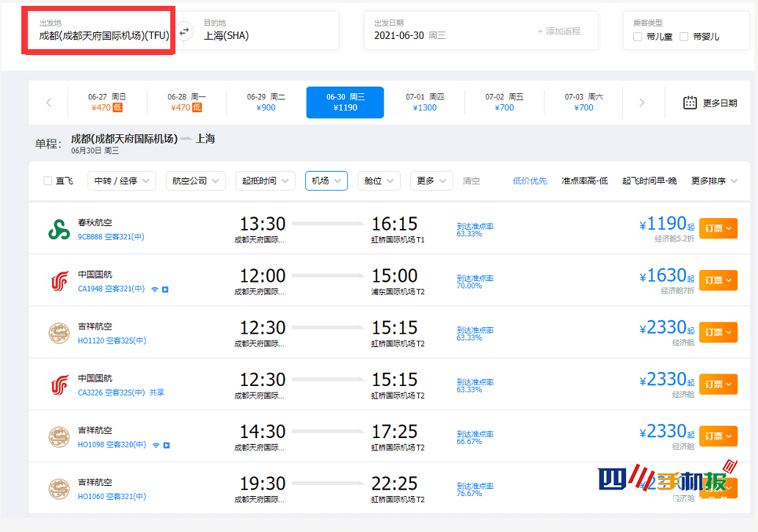758x532 pixels.
Task: Click arrival time 15:00 浦东国际机场T2
Action: (395, 276)
